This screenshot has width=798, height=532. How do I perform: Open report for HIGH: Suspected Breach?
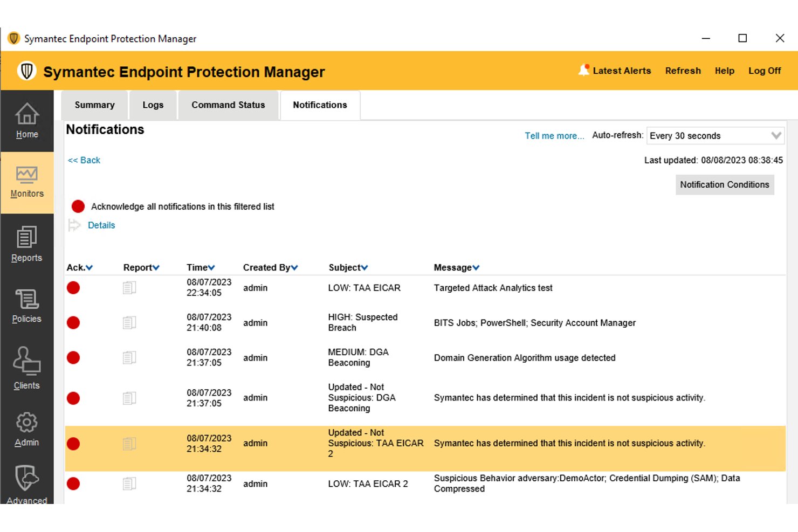[x=129, y=323]
